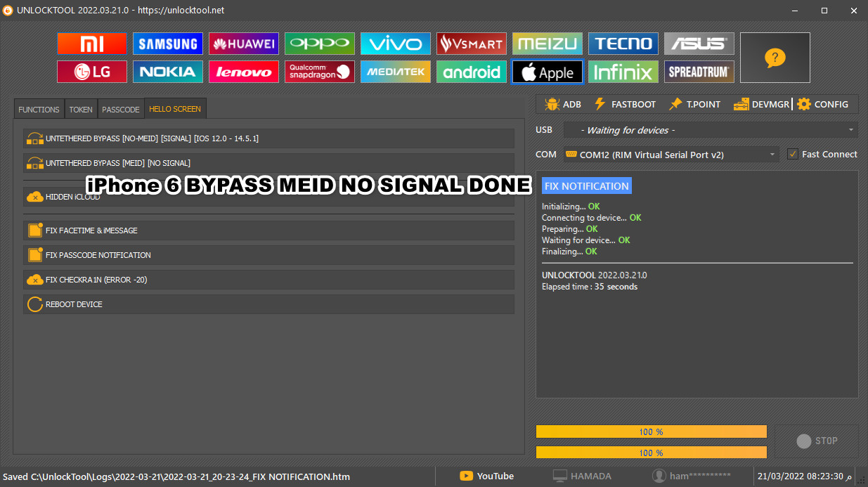The height and width of the screenshot is (487, 868).
Task: Run Untethered Bypass MEID No Signal
Action: (x=268, y=163)
